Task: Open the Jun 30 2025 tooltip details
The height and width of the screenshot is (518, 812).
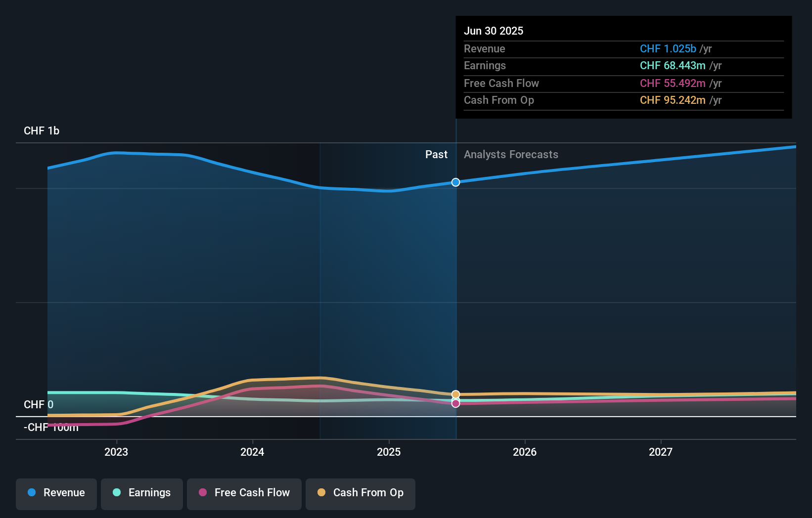Action: coord(494,31)
